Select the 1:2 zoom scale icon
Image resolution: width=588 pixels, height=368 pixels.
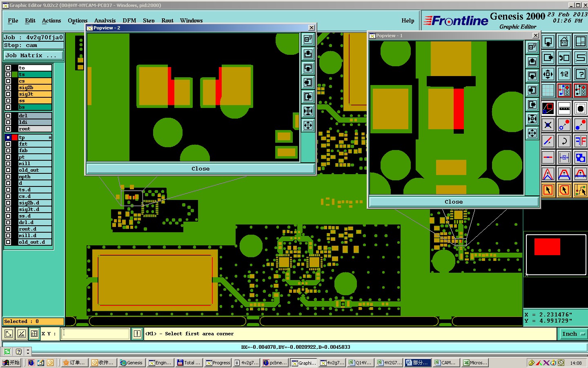pos(564,74)
